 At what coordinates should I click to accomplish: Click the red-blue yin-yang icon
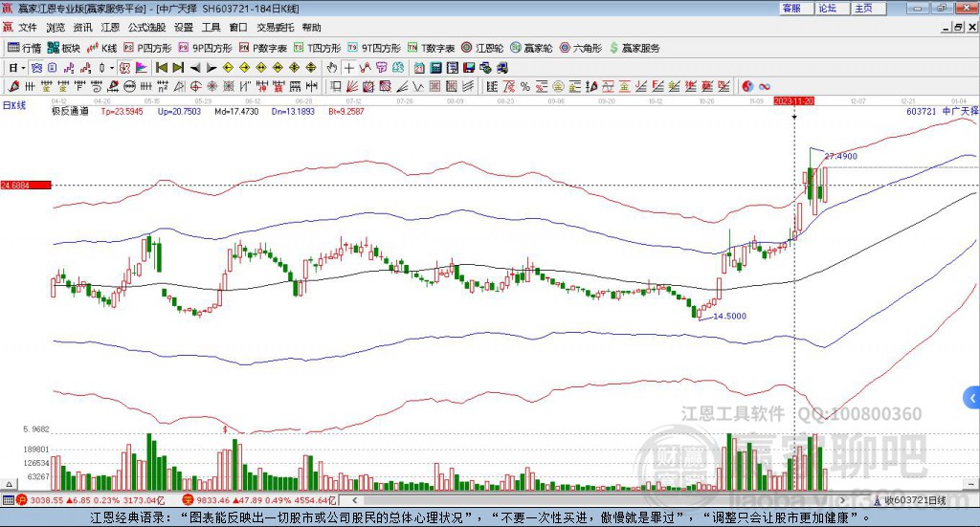tap(747, 87)
